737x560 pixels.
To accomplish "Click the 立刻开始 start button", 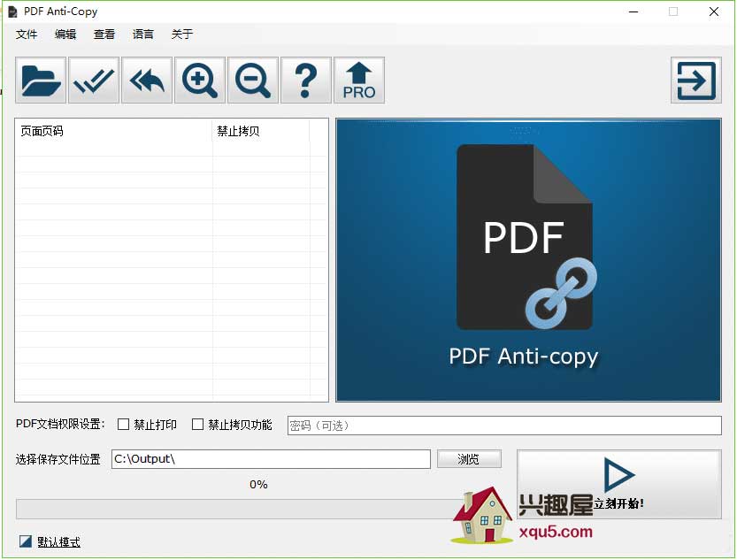I will point(619,485).
